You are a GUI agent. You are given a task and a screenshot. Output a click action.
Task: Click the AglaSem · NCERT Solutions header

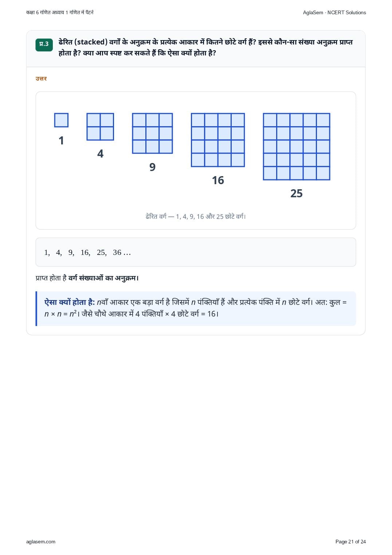click(x=334, y=12)
